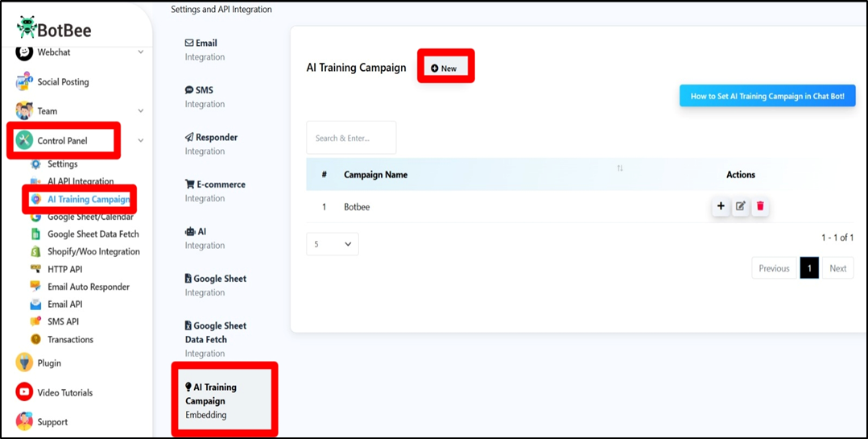
Task: Click the Search & Enter input field
Action: point(351,138)
